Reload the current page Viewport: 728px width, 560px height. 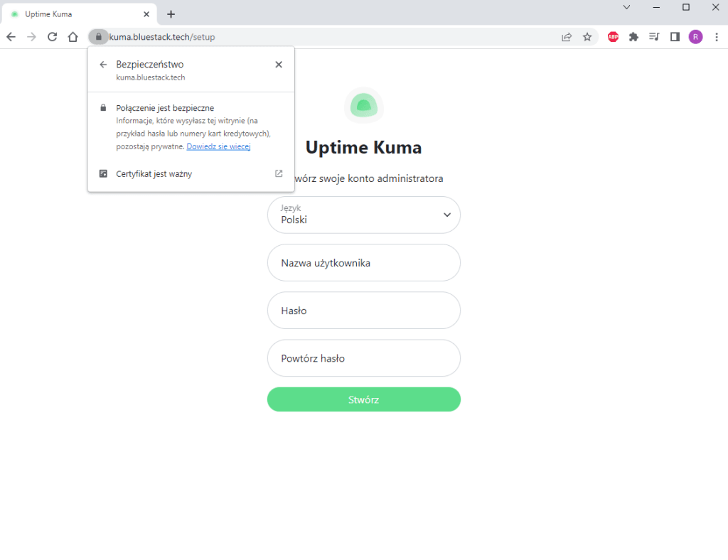tap(53, 37)
